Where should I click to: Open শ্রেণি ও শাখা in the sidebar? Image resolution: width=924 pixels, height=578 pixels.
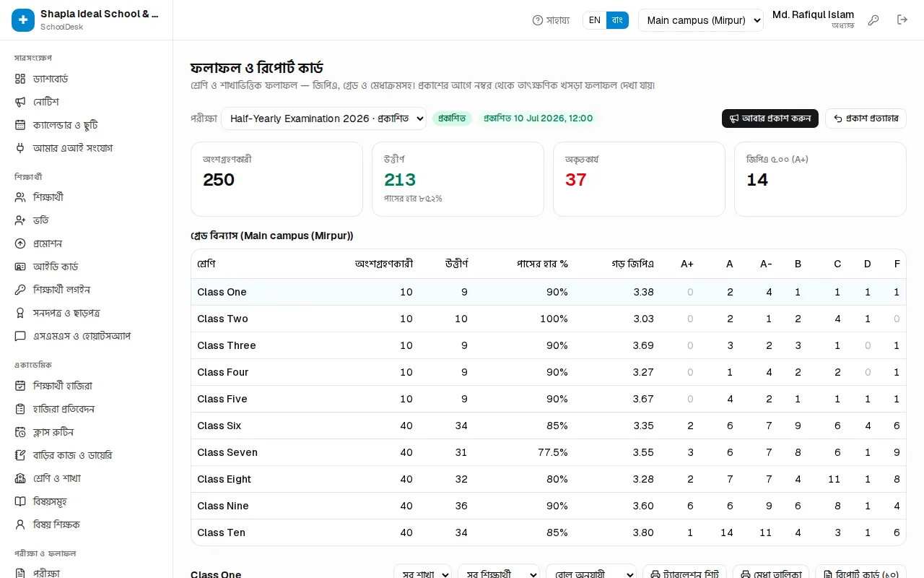87,478
